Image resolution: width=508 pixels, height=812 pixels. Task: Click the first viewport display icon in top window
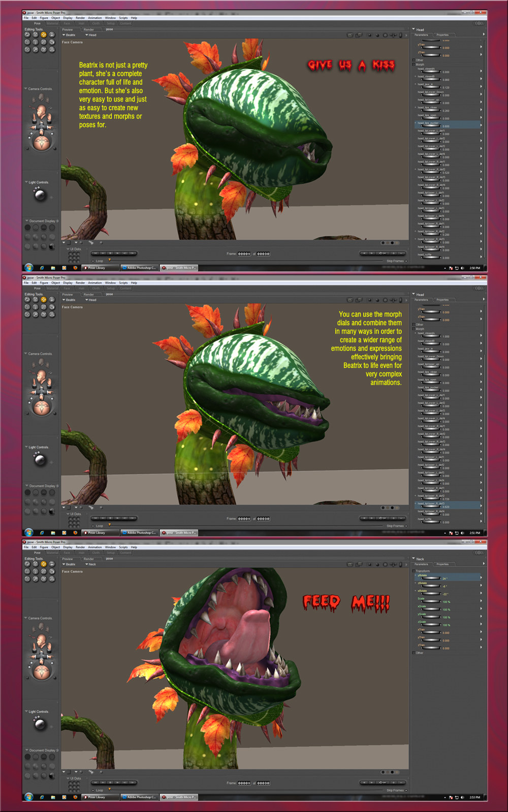(x=350, y=35)
